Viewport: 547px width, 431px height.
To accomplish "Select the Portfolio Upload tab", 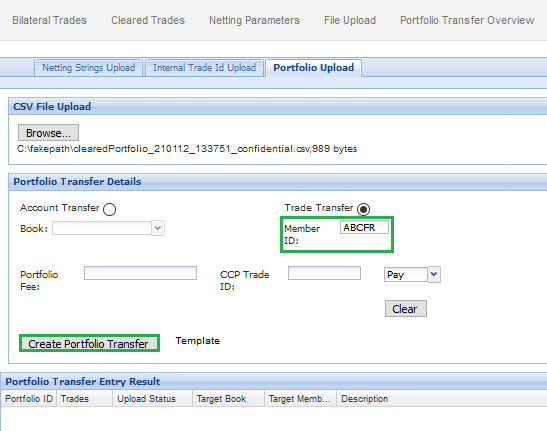I will (313, 68).
